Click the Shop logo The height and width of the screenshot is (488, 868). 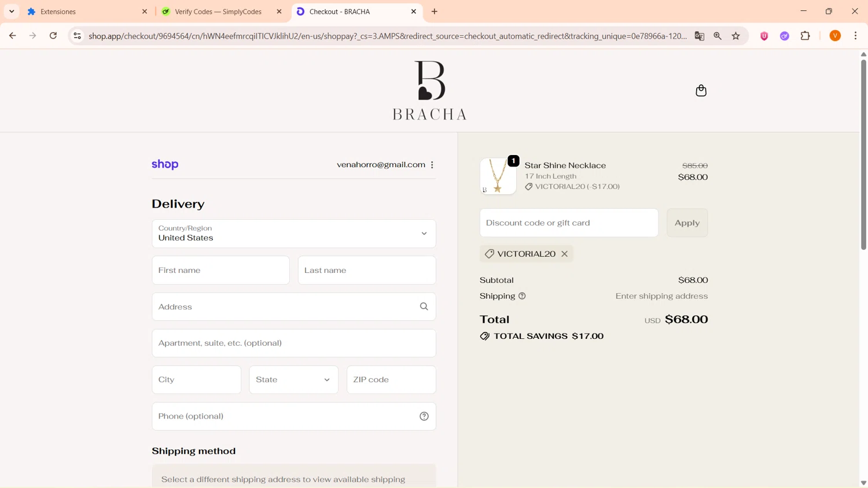165,165
